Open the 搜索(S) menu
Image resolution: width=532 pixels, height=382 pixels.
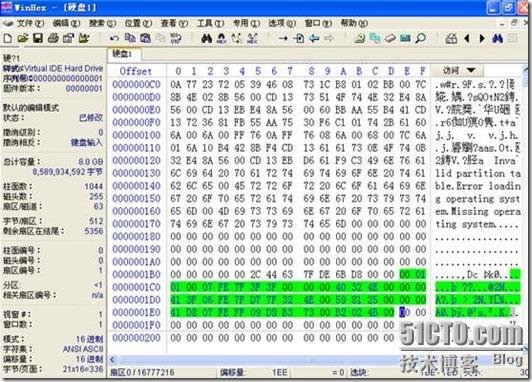[102, 23]
